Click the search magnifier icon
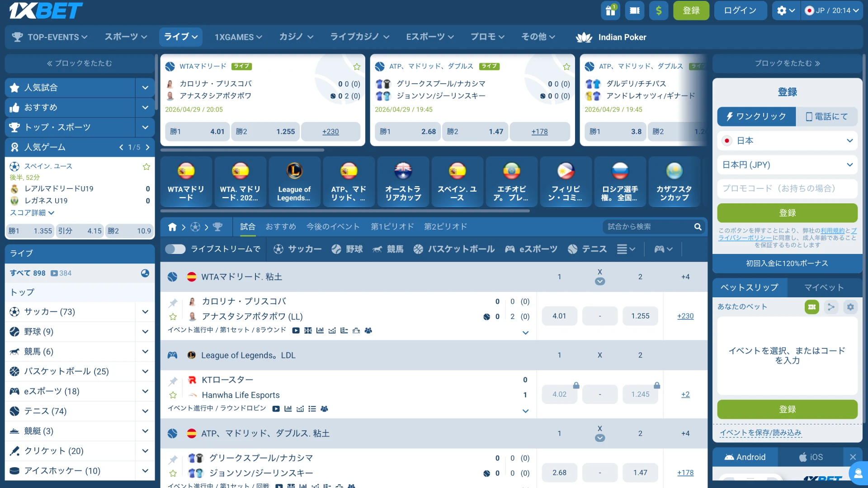The height and width of the screenshot is (488, 868). point(698,227)
